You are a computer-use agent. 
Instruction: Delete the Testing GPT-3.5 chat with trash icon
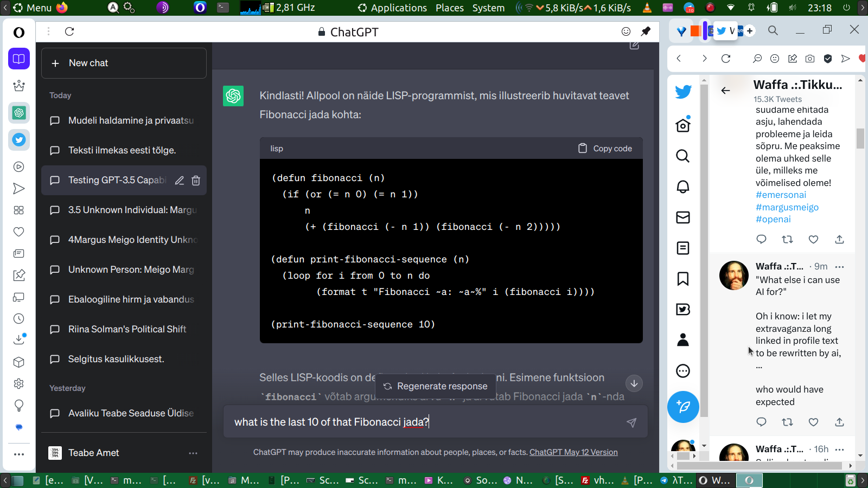(x=196, y=181)
